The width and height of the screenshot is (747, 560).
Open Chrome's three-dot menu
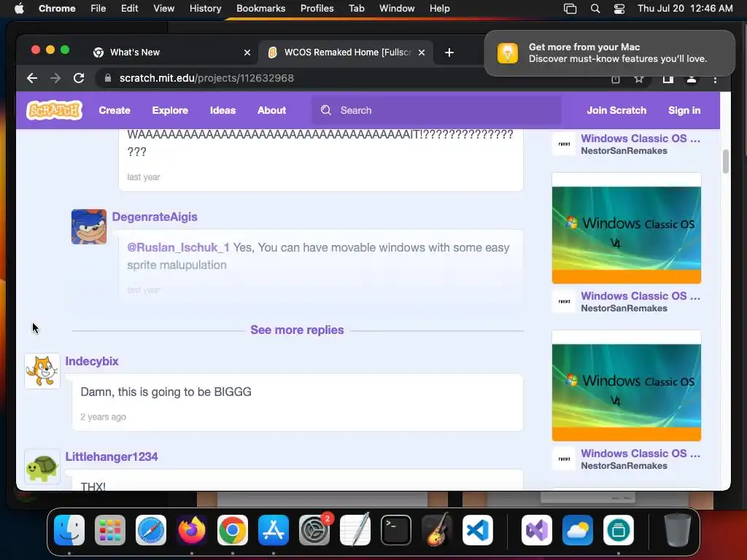point(715,79)
